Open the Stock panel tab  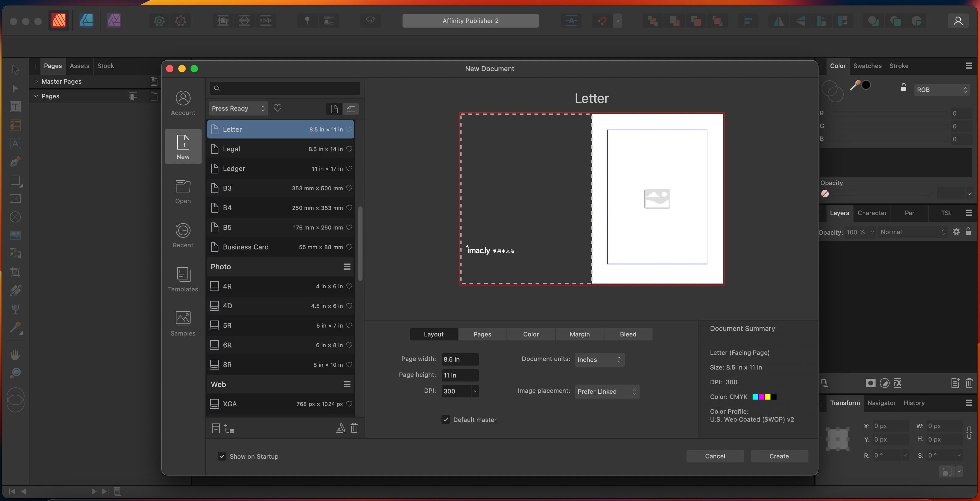tap(105, 66)
